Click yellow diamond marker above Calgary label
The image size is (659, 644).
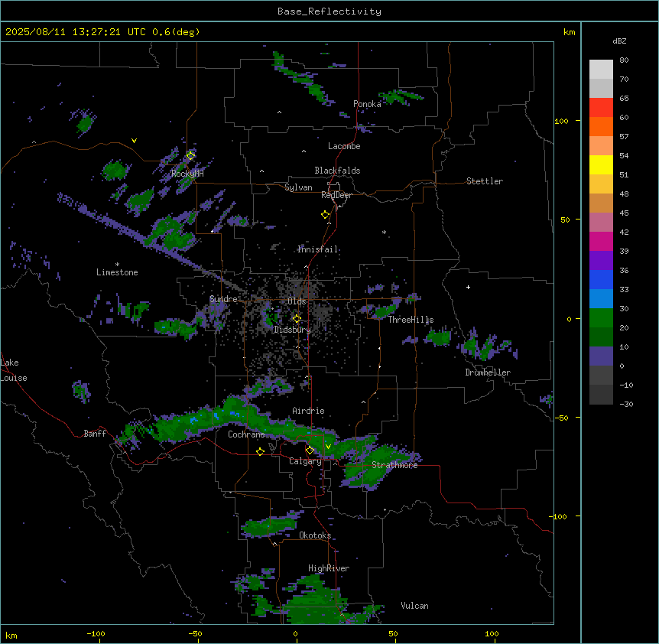click(x=310, y=450)
